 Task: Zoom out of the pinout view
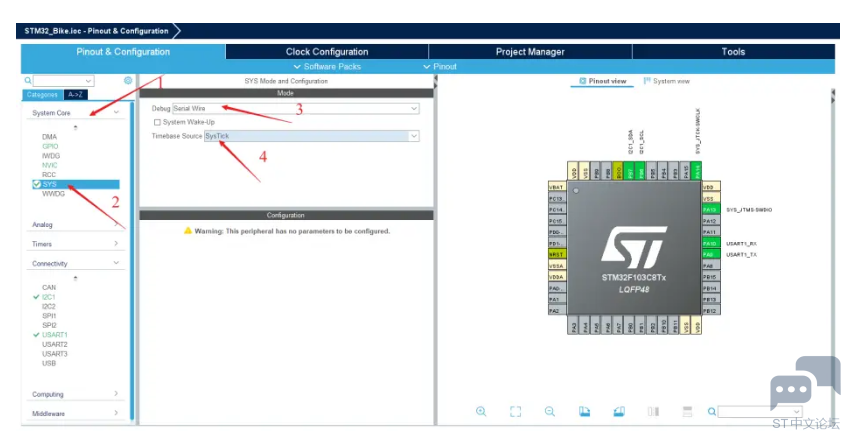click(550, 411)
